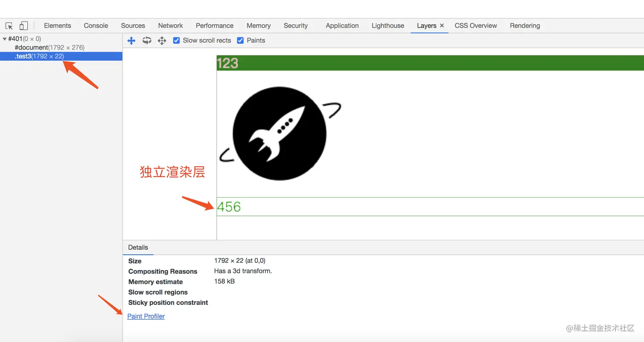The width and height of the screenshot is (644, 342).
Task: Close the Layers tab
Action: (x=442, y=26)
